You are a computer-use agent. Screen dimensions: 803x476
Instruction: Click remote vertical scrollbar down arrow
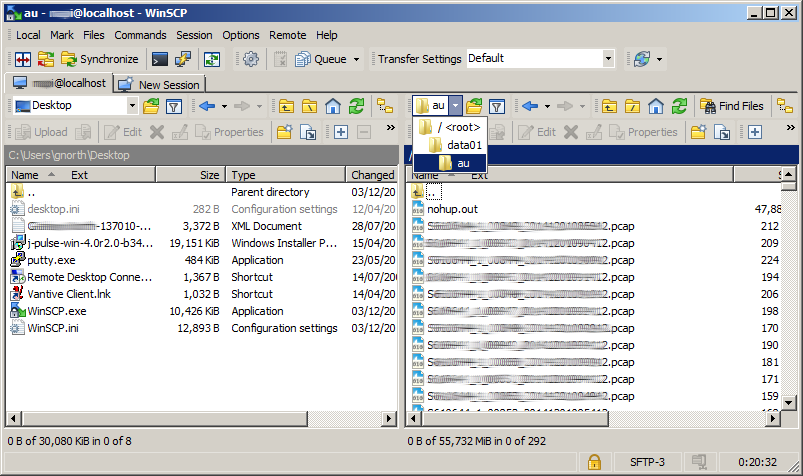click(x=789, y=402)
